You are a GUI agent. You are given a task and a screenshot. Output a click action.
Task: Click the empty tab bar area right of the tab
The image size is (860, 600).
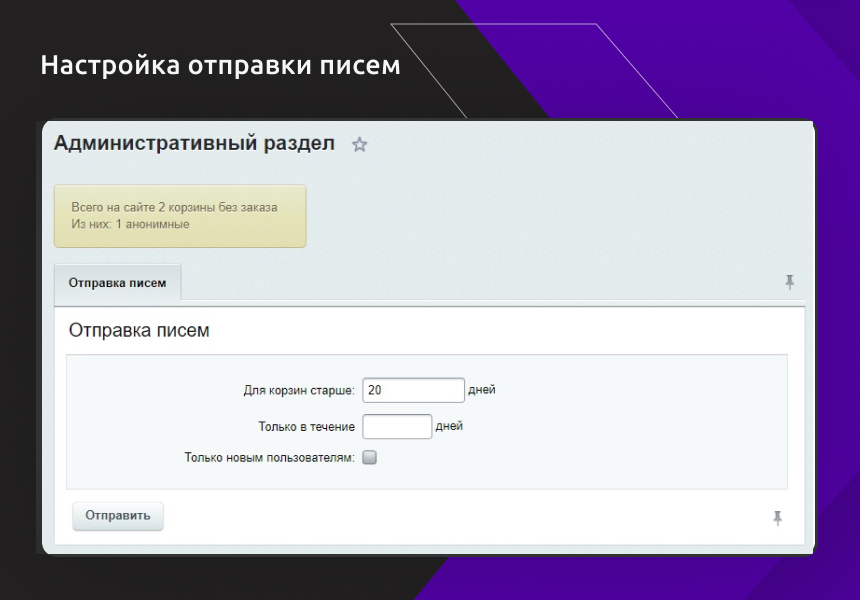(x=480, y=283)
